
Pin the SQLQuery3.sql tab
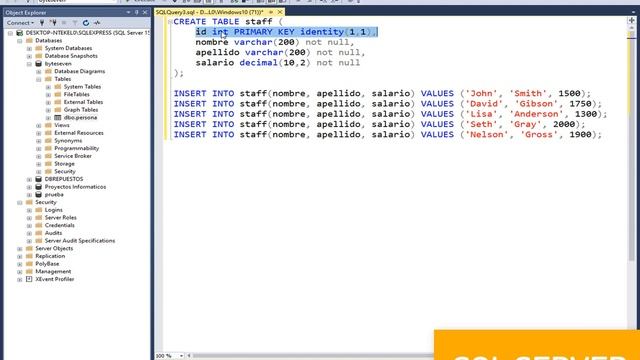tap(271, 12)
